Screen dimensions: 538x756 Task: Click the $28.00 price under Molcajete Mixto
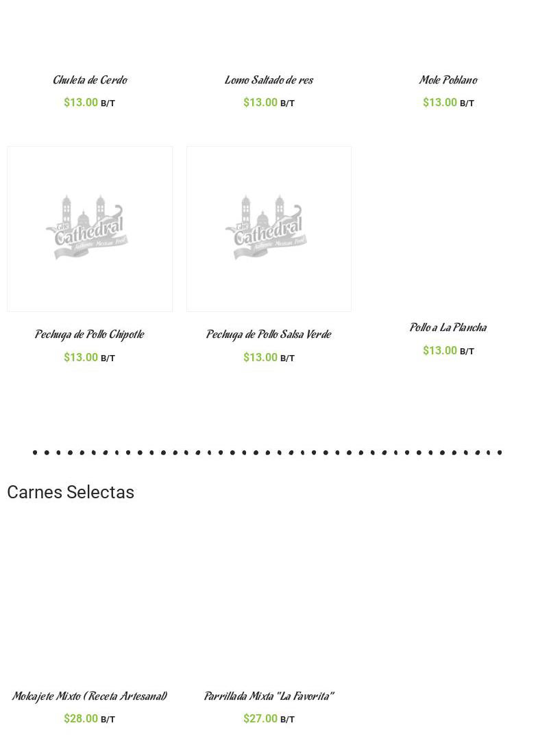point(81,718)
